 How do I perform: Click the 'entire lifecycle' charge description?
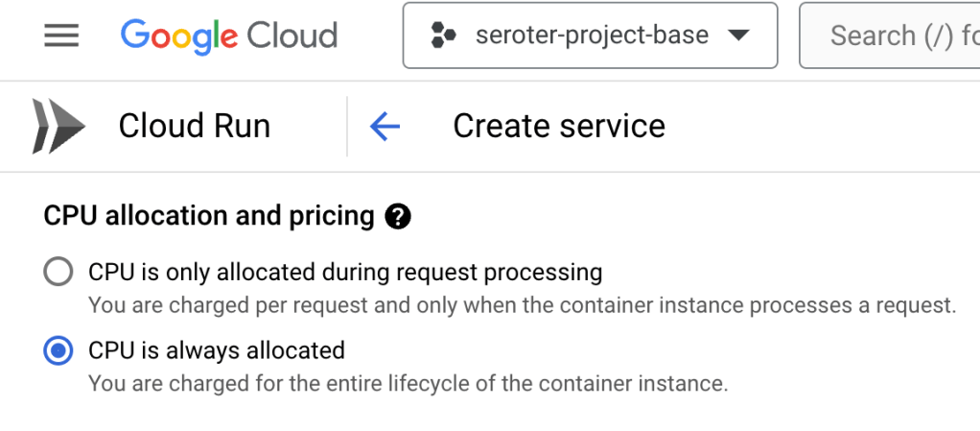click(408, 384)
